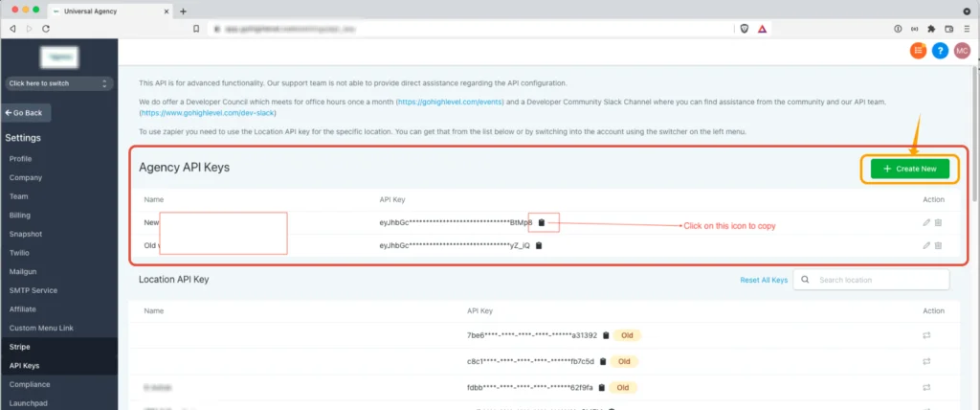Reload the page in the browser
The width and height of the screenshot is (980, 410).
(46, 29)
